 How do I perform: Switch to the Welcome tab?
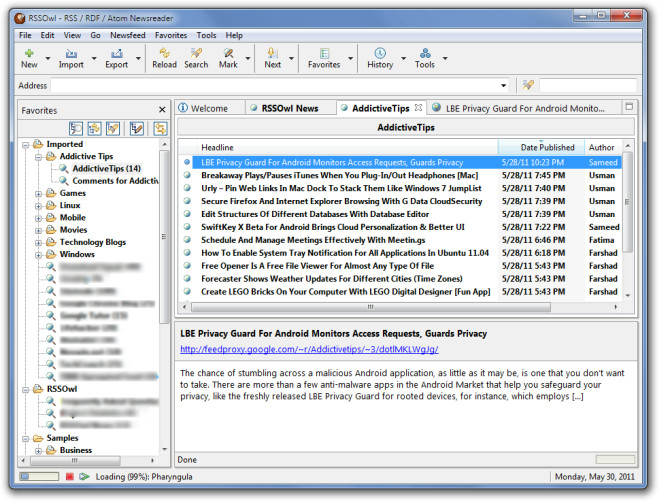209,108
